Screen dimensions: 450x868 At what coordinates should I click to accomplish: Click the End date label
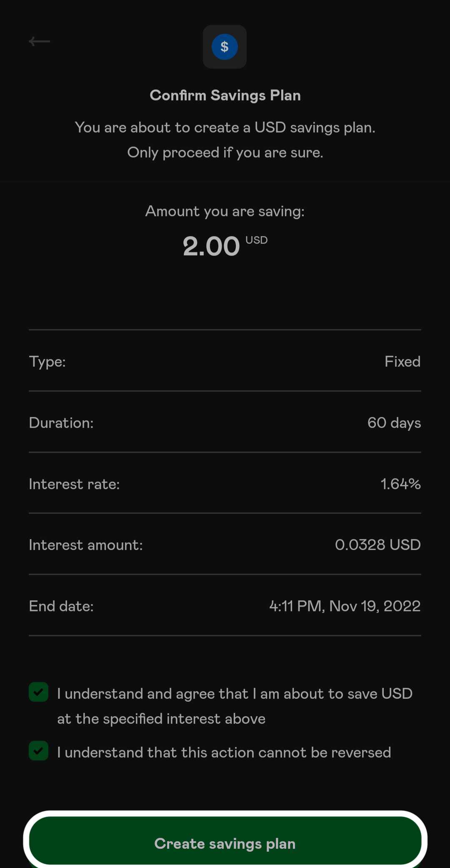(61, 606)
